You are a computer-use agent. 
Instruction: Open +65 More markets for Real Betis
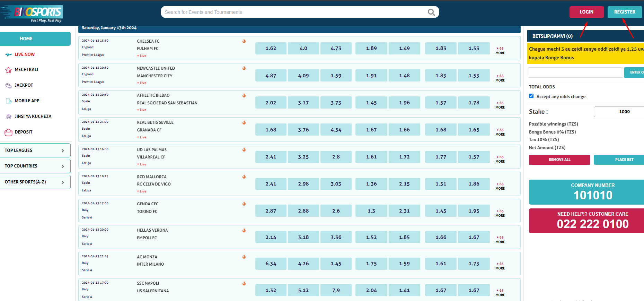pyautogui.click(x=500, y=132)
